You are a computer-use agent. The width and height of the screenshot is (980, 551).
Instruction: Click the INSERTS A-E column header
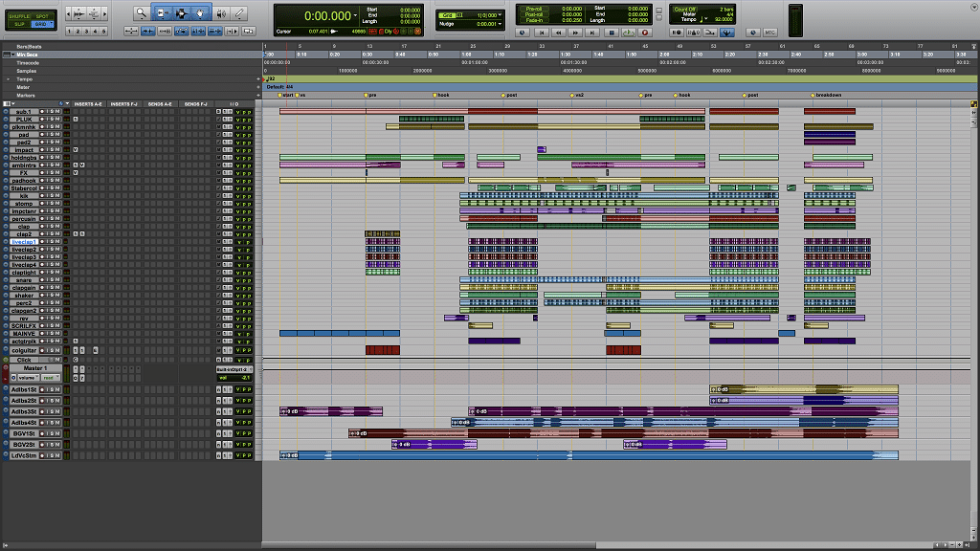[88, 103]
